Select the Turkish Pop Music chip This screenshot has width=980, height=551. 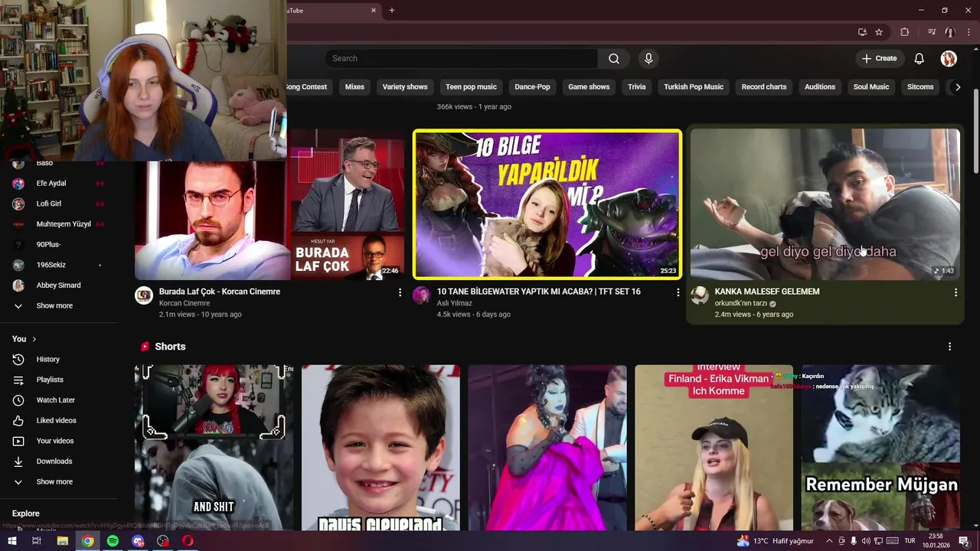694,87
